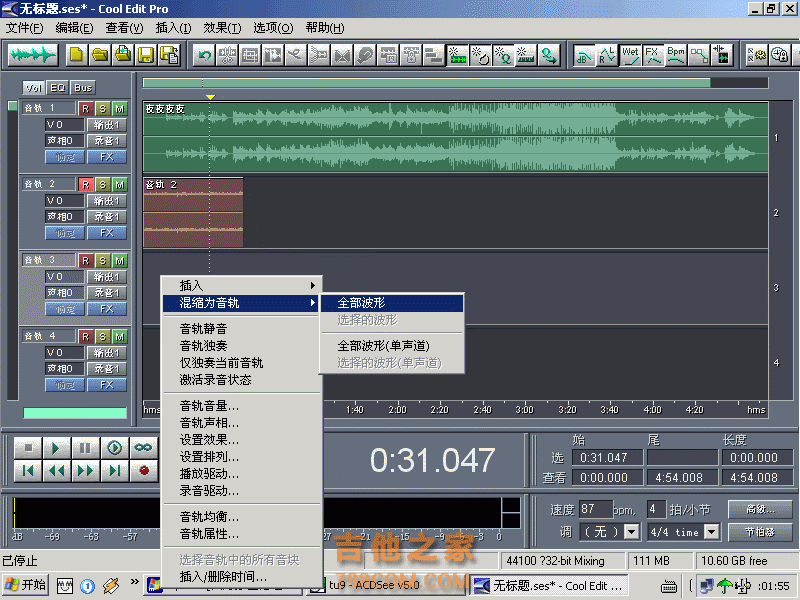Screen dimensions: 800x600
Task: Click the undo toolbar icon
Action: click(204, 54)
